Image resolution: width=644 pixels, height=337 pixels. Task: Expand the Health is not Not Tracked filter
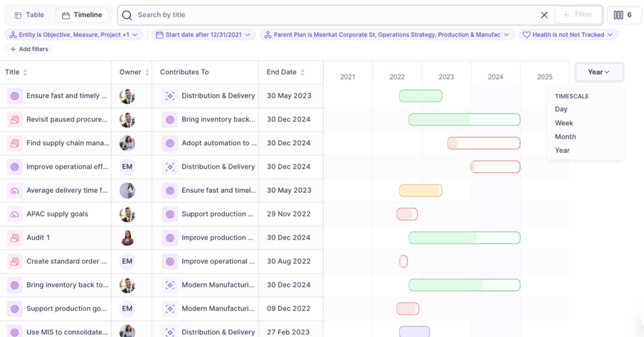568,35
